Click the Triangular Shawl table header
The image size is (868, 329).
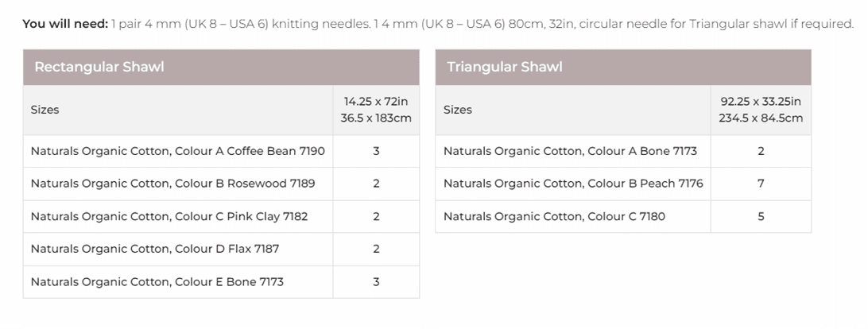coord(505,67)
